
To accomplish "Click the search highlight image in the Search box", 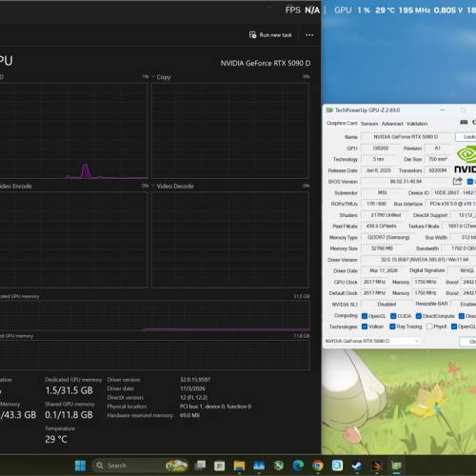I will (176, 466).
